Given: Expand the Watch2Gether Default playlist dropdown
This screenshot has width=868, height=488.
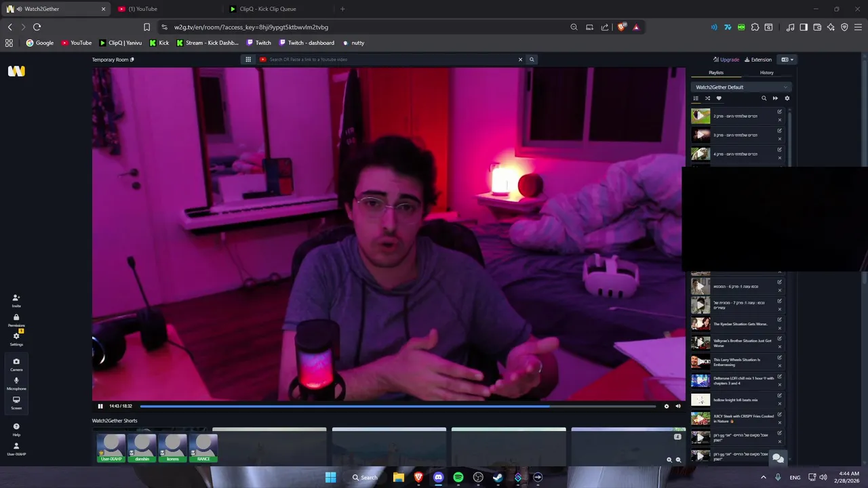Looking at the screenshot, I should pyautogui.click(x=741, y=87).
